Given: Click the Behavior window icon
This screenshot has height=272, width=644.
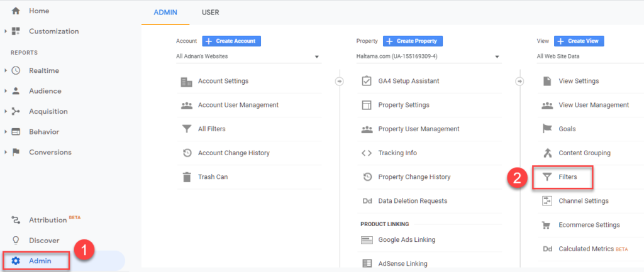Looking at the screenshot, I should 16,132.
